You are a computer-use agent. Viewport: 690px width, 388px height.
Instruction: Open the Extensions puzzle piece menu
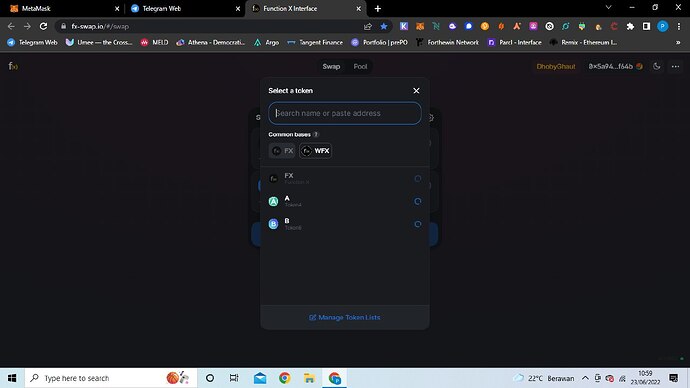630,26
